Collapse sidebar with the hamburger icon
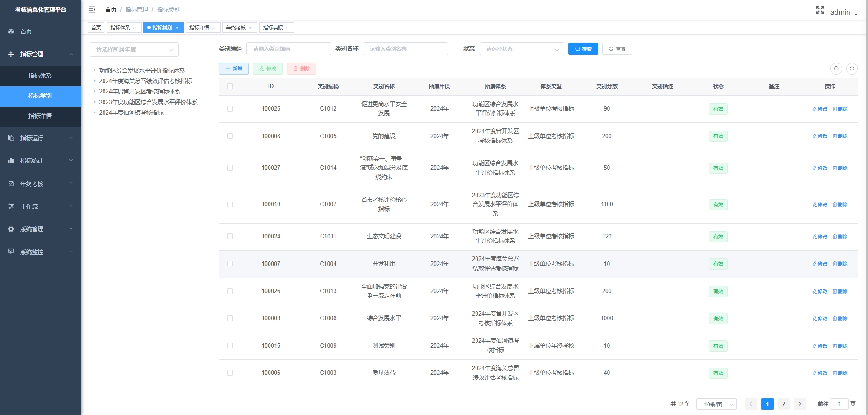This screenshot has width=868, height=415. [92, 9]
